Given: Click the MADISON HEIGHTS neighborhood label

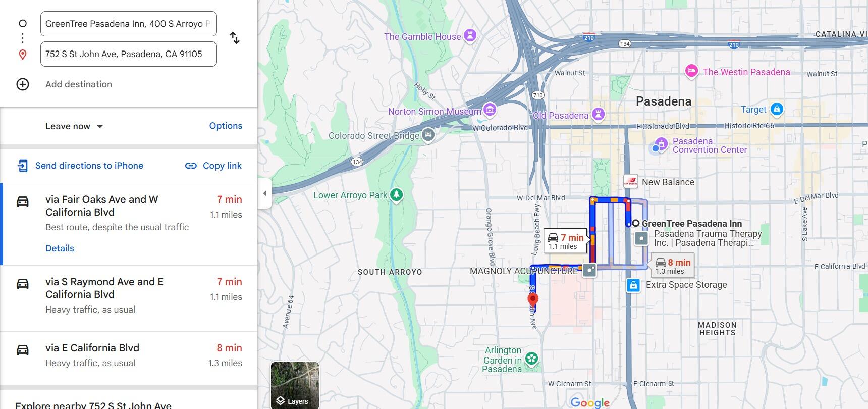Looking at the screenshot, I should [717, 329].
